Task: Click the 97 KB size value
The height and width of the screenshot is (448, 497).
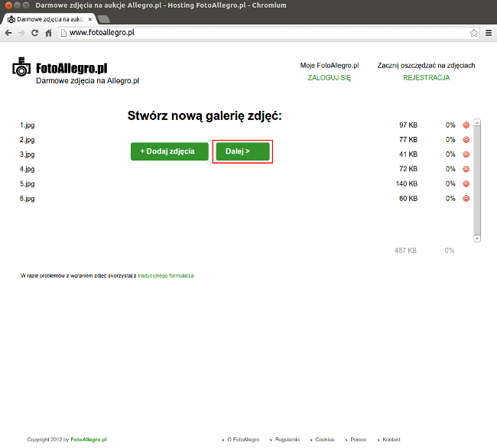Action: click(408, 125)
